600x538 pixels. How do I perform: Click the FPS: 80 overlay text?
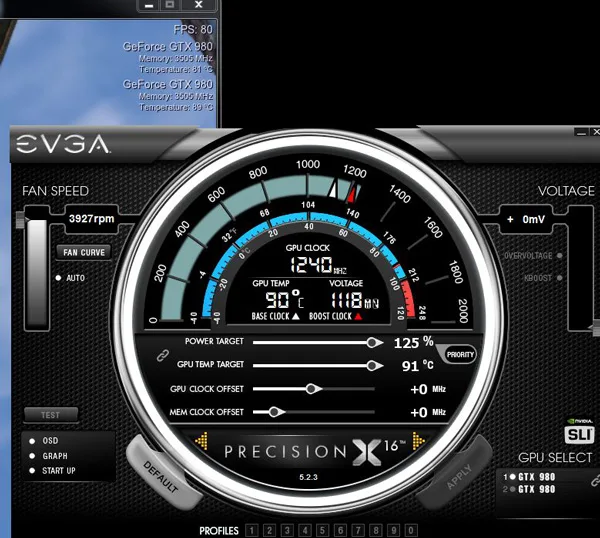pos(193,29)
